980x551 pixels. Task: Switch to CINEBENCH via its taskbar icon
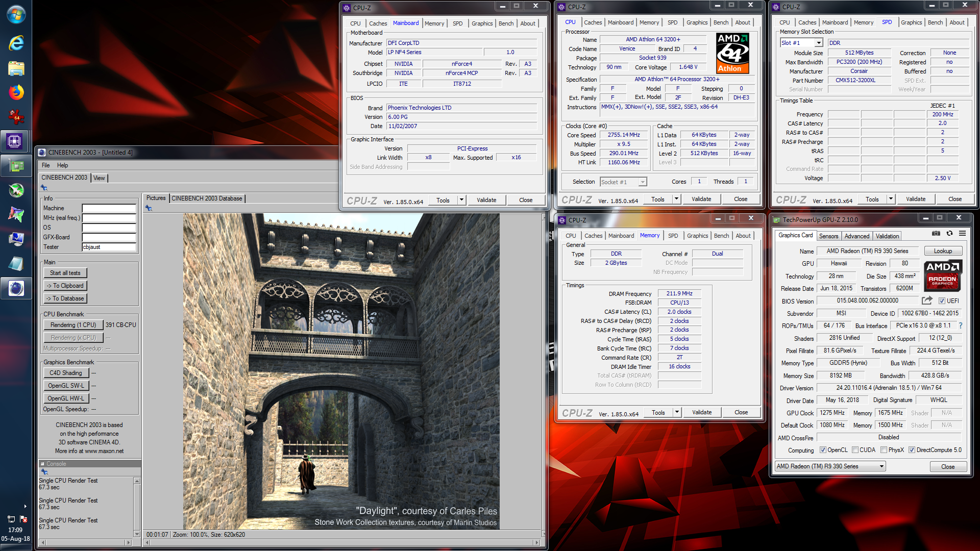[x=16, y=288]
